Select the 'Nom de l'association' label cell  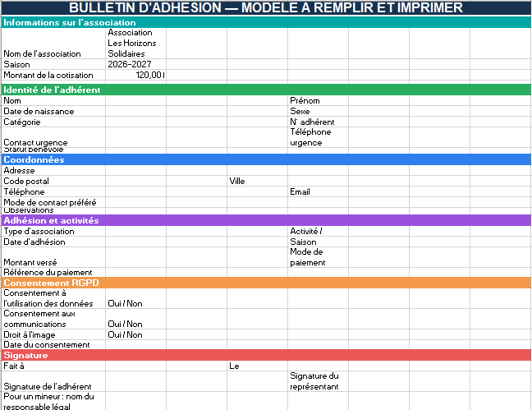53,44
